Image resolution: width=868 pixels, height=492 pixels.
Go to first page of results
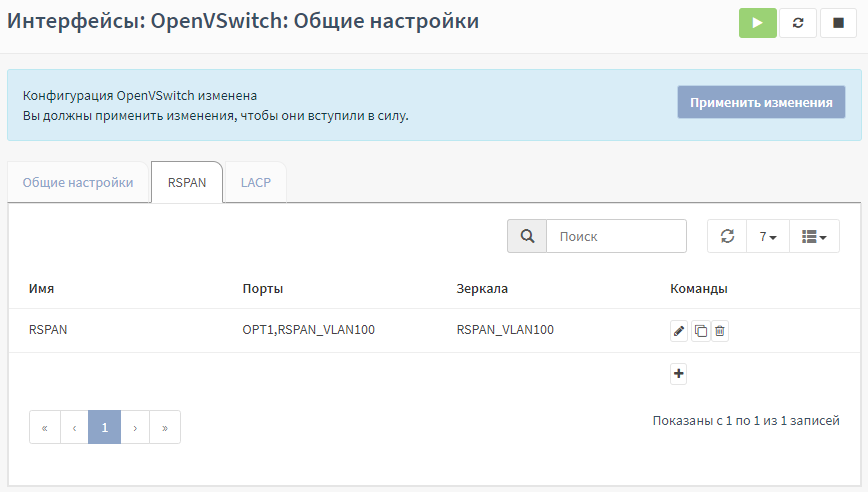click(x=45, y=427)
